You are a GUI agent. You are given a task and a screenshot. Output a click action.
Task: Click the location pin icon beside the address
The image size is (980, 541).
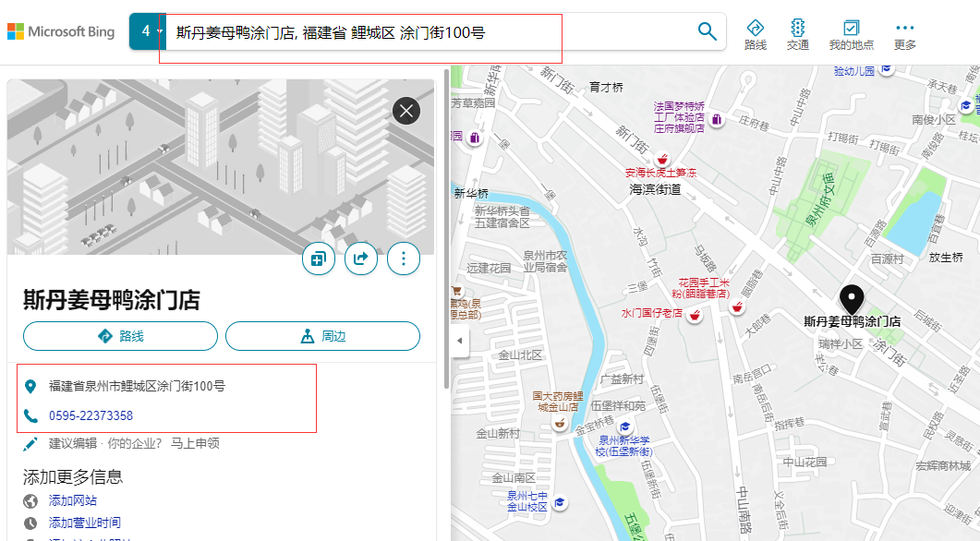(30, 387)
